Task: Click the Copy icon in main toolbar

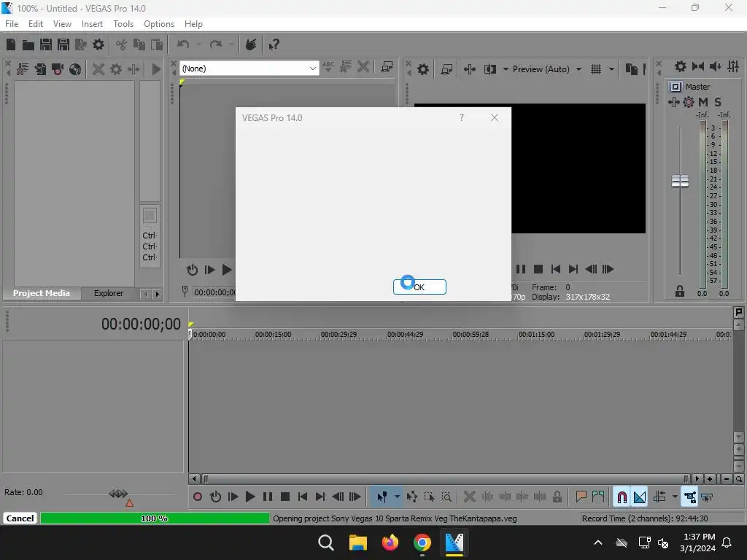Action: click(139, 44)
